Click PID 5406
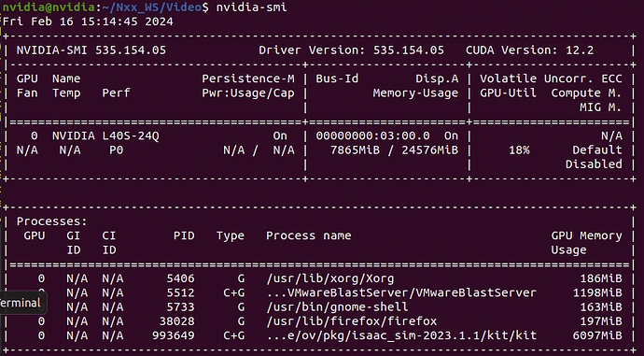 [x=180, y=278]
